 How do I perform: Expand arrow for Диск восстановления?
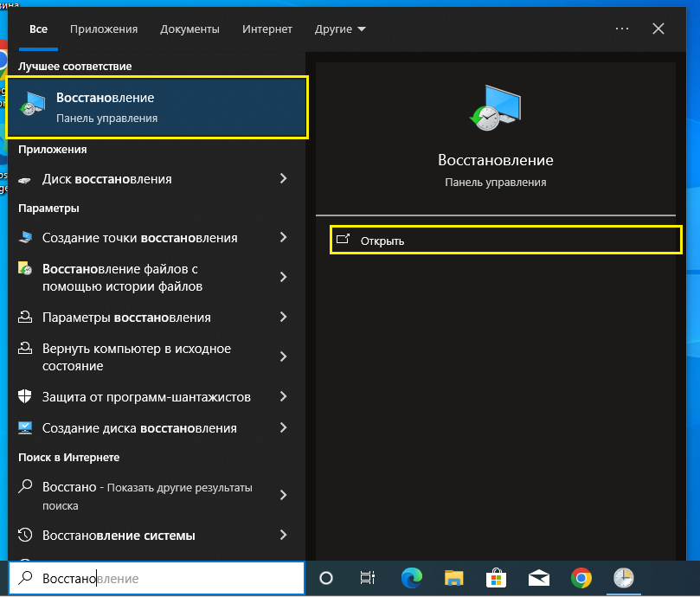point(283,178)
